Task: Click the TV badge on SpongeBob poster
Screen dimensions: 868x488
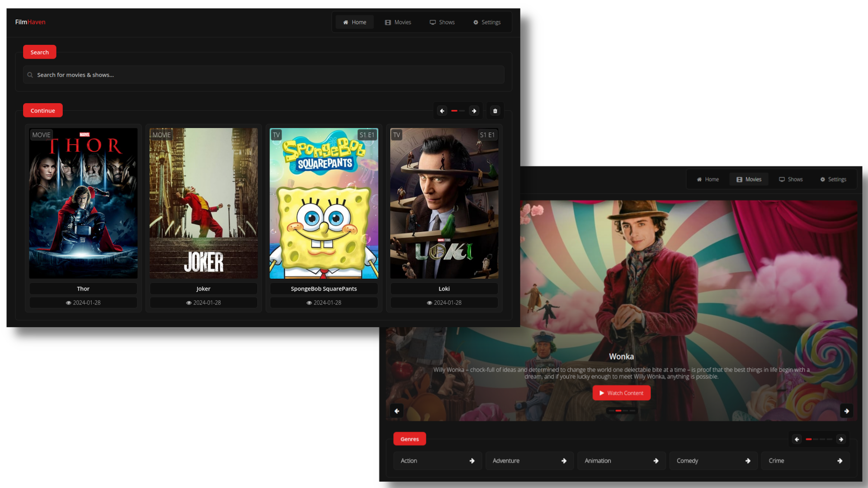Action: [x=276, y=135]
